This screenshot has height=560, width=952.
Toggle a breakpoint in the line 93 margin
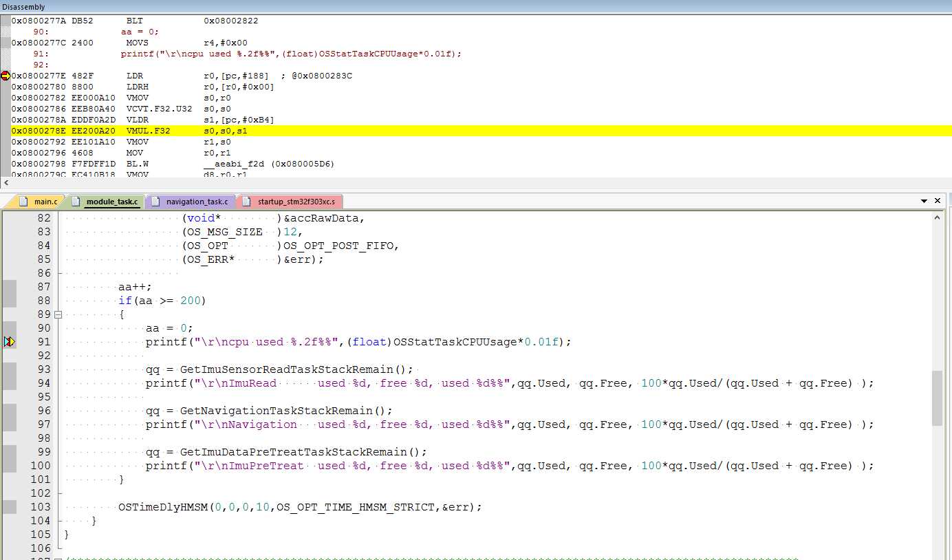(x=9, y=369)
